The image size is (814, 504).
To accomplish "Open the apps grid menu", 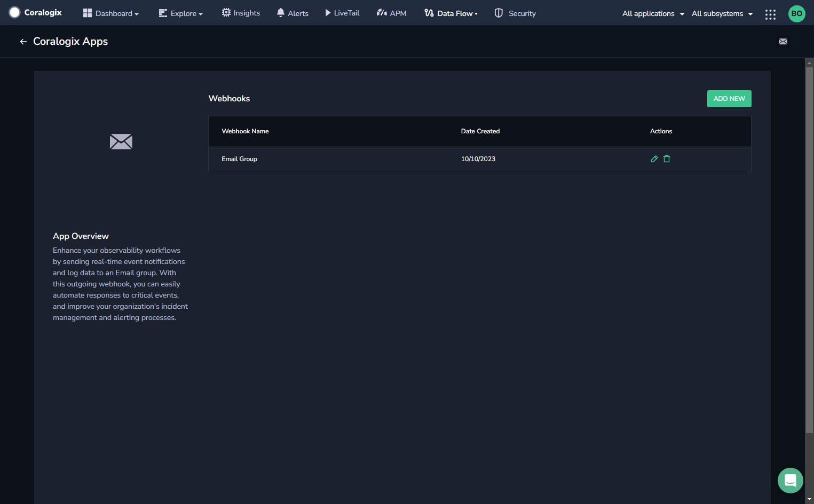I will click(x=770, y=14).
